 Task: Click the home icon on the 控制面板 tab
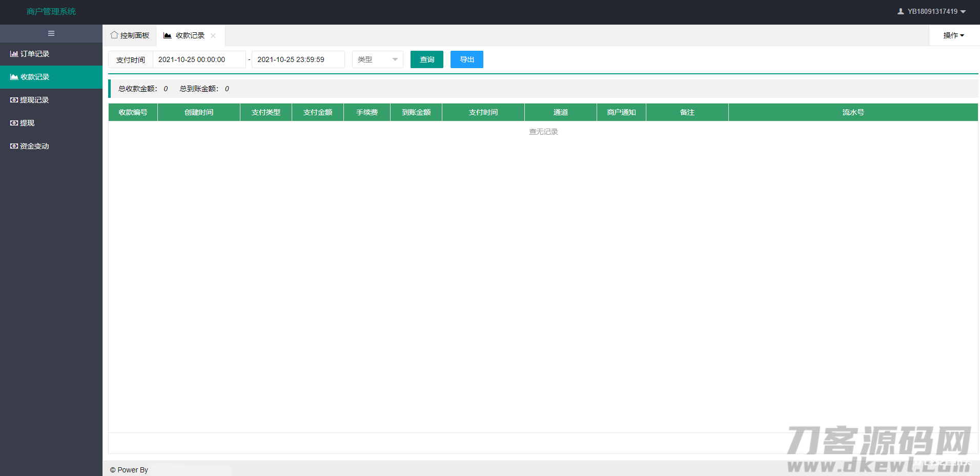(x=114, y=35)
